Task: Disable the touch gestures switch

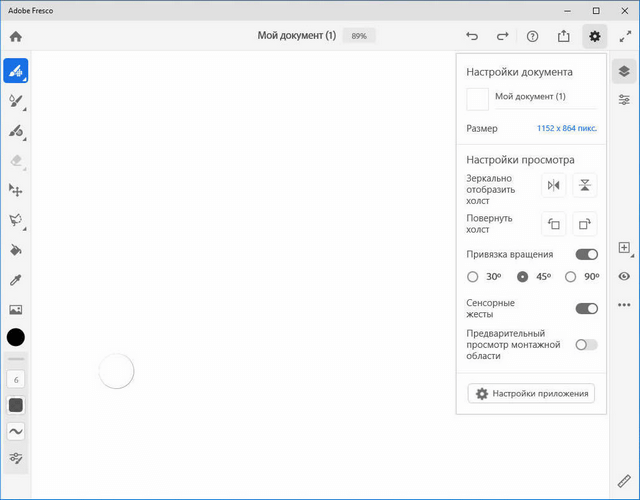Action: (586, 309)
